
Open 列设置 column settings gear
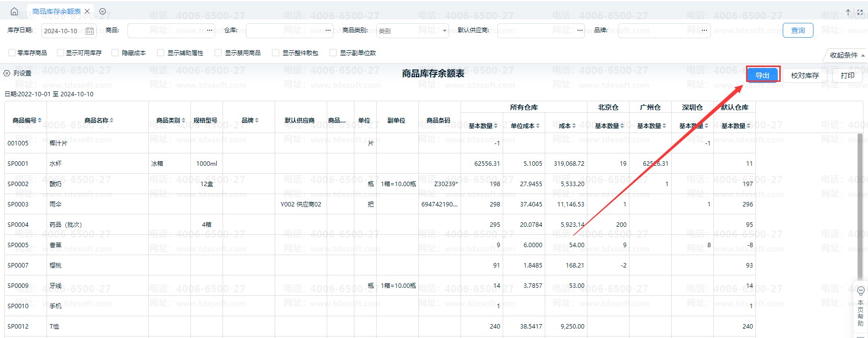tap(7, 73)
